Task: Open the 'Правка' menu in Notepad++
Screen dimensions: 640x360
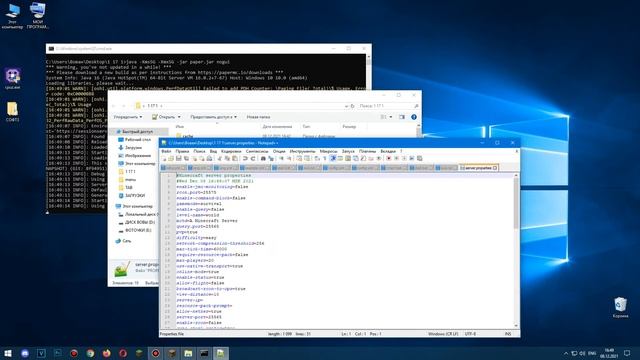Action: 182,151
